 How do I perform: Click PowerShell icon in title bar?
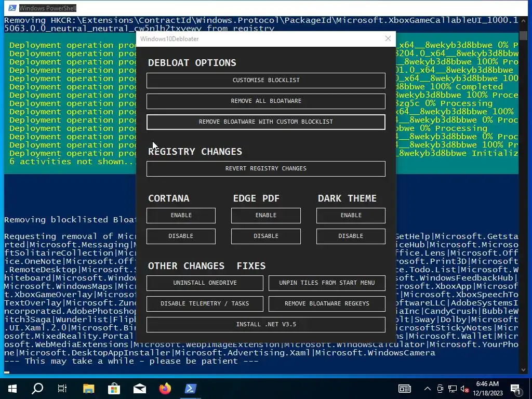[12, 8]
